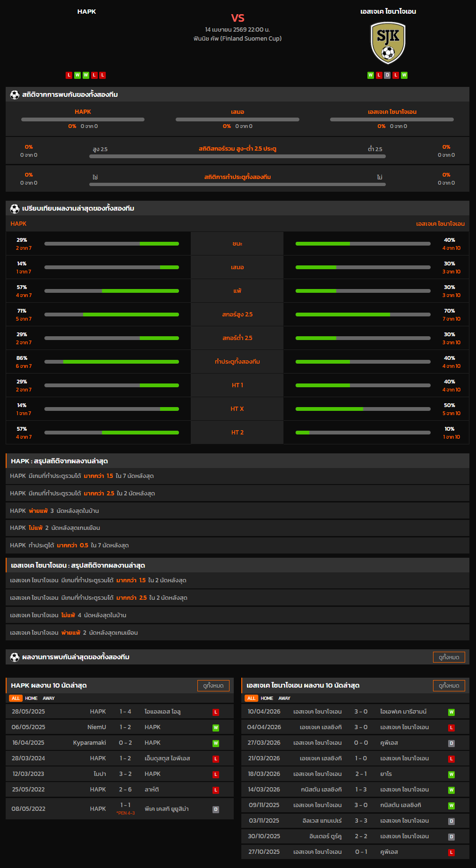Click the D result badge for 08/05/2022 match
The height and width of the screenshot is (868, 476).
(x=215, y=809)
